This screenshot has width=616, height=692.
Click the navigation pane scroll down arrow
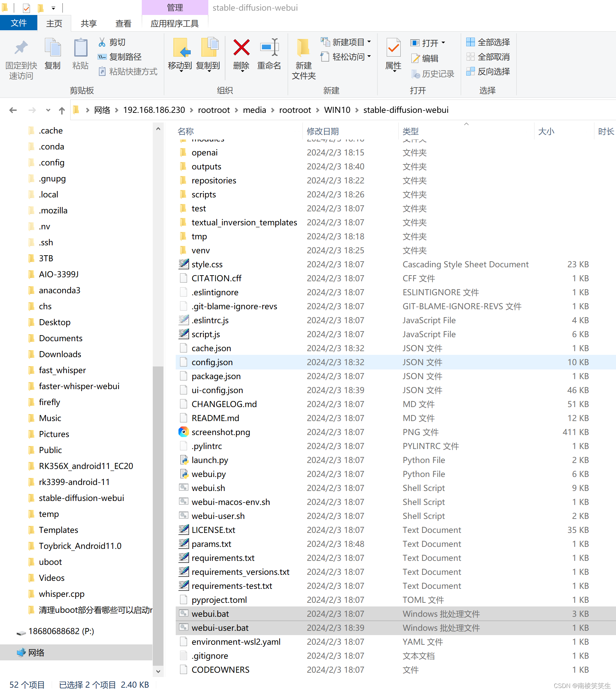158,671
